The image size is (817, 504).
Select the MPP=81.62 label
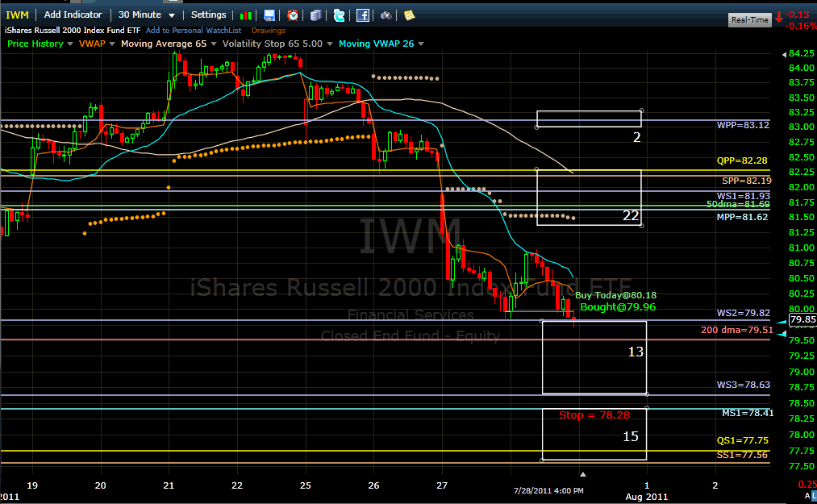click(743, 217)
